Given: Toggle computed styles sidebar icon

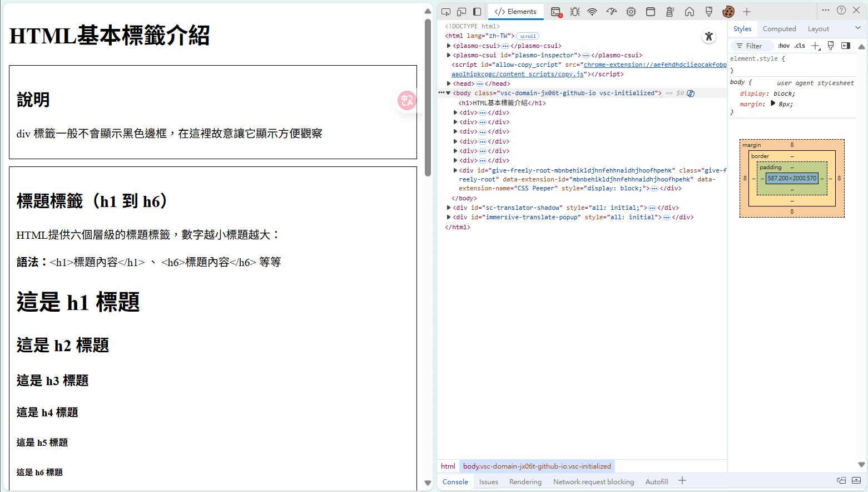Looking at the screenshot, I should click(846, 46).
